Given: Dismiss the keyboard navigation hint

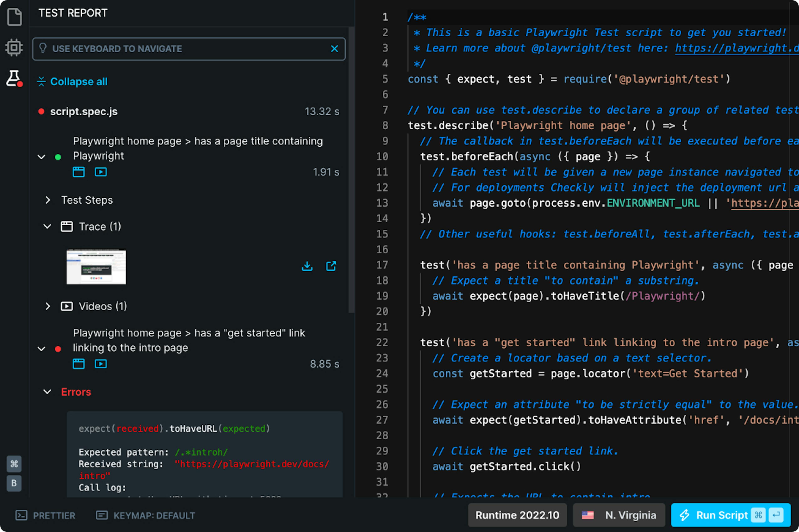Looking at the screenshot, I should pos(334,49).
